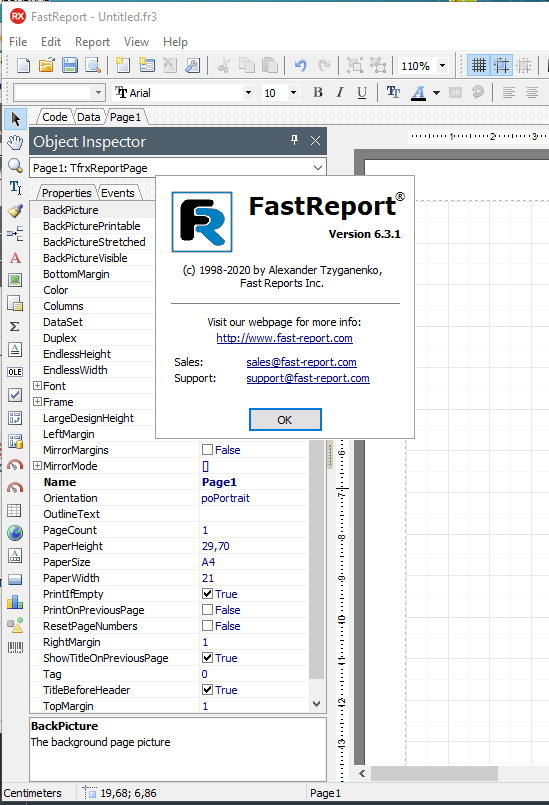Click the Save Report disk icon

coord(70,66)
